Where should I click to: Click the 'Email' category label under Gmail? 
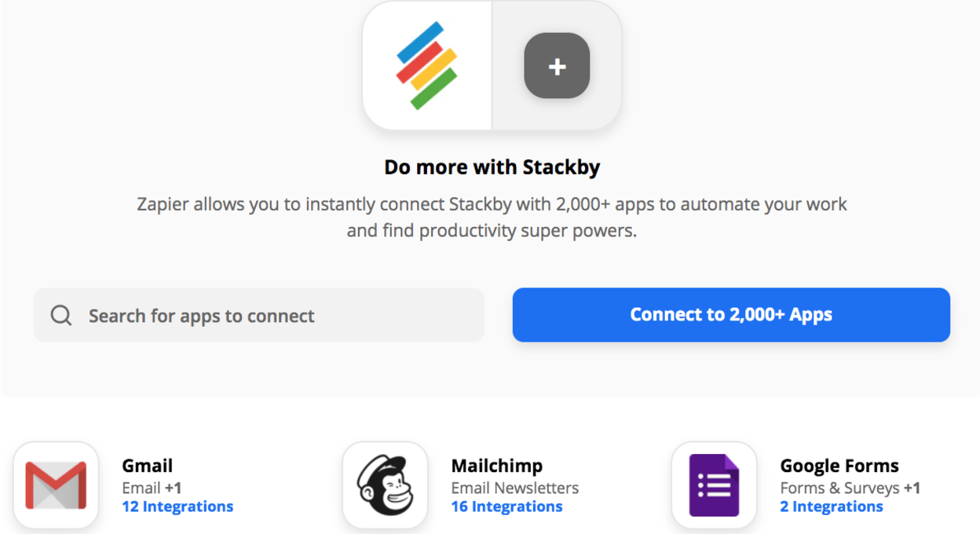click(141, 488)
